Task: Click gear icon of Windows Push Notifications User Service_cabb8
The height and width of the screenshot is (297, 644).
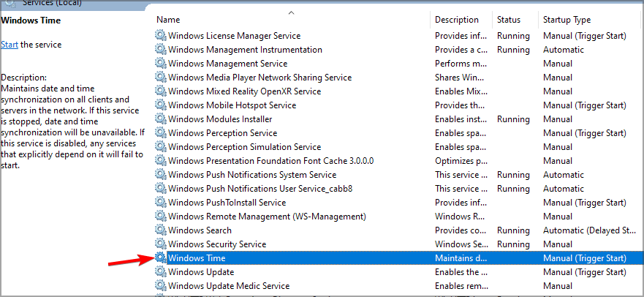Action: (160, 189)
